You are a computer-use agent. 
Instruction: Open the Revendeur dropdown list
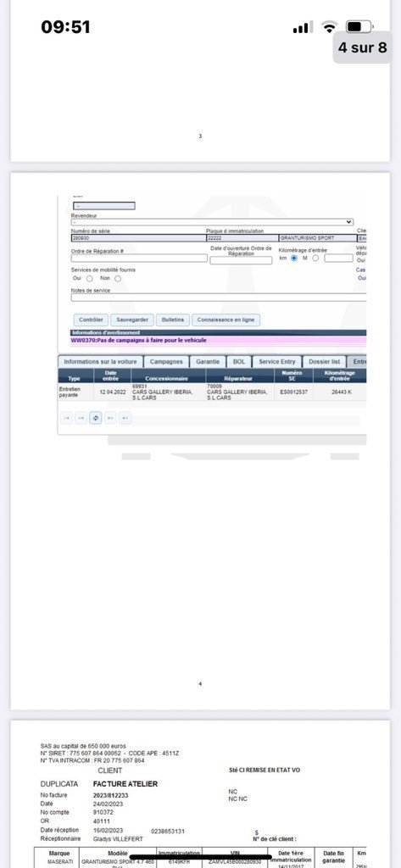tap(212, 222)
